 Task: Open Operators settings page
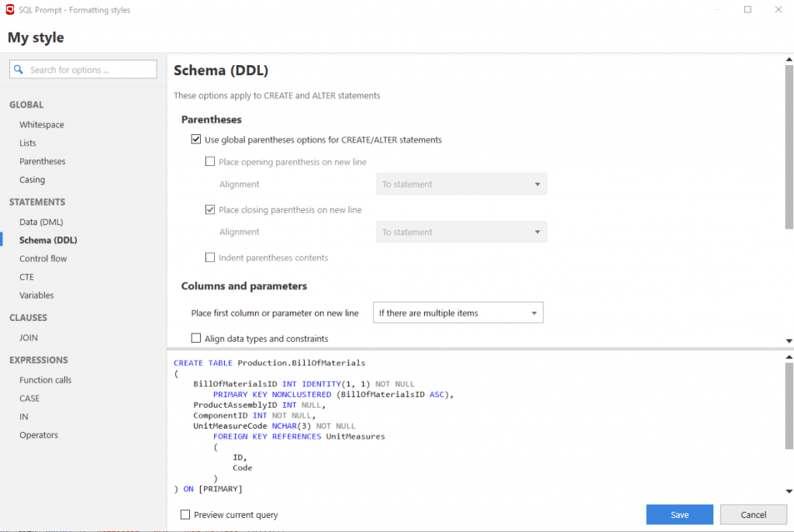[39, 435]
